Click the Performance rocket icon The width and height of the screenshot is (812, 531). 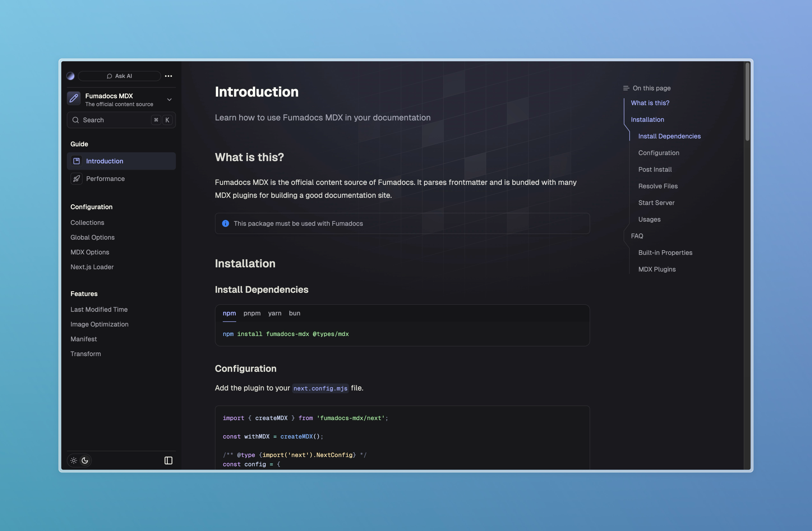click(76, 179)
